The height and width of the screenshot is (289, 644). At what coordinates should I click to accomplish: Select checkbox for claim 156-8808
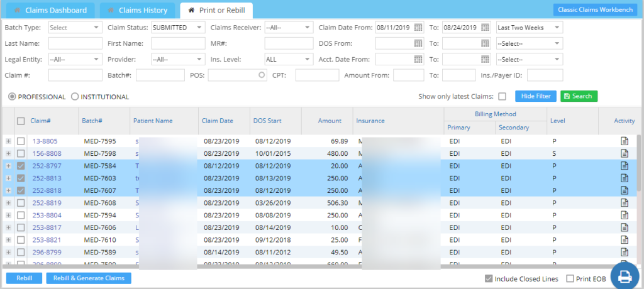[21, 153]
